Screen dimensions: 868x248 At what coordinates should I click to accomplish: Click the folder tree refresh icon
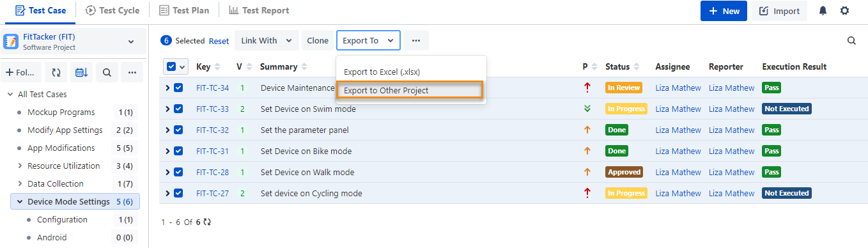[56, 73]
